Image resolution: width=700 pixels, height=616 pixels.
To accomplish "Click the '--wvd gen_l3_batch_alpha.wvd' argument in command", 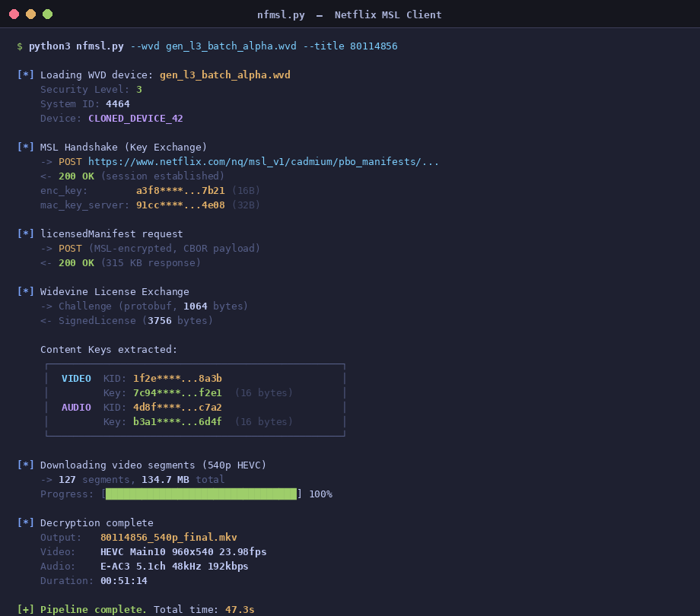I will pyautogui.click(x=213, y=46).
